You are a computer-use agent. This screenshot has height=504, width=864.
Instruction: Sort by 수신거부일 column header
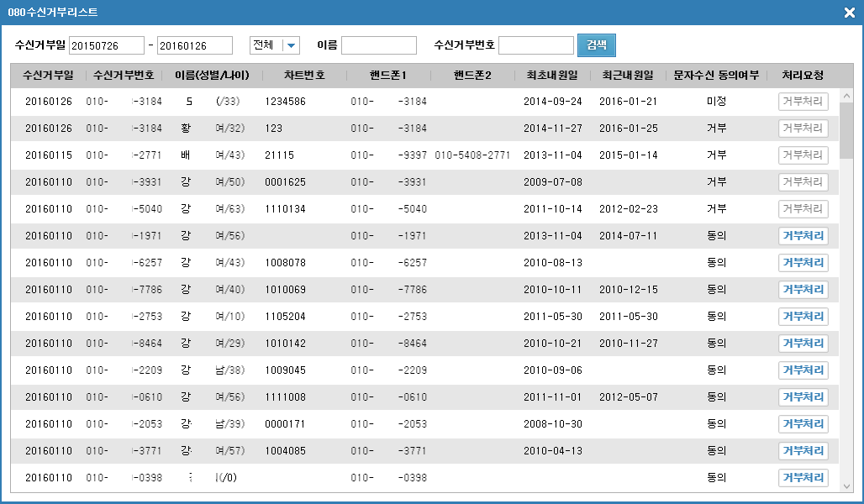48,76
